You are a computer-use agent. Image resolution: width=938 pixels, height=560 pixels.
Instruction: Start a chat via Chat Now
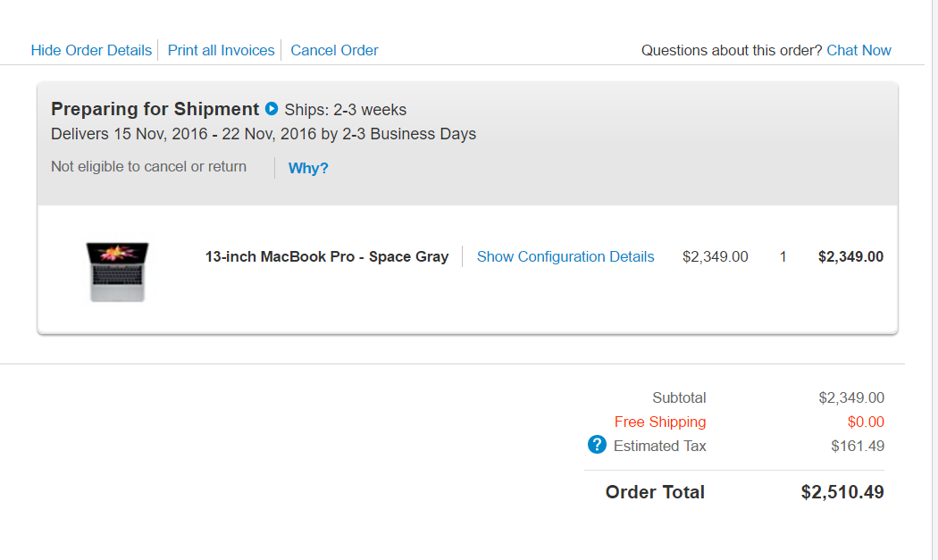click(858, 50)
